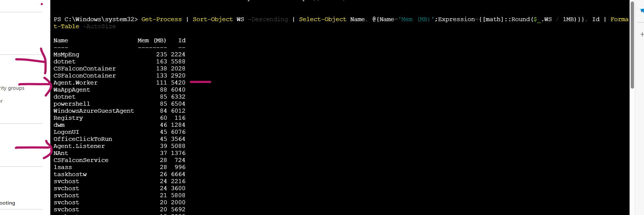Click the 'Id' column header in output table
This screenshot has height=215, width=644.
pos(182,40)
